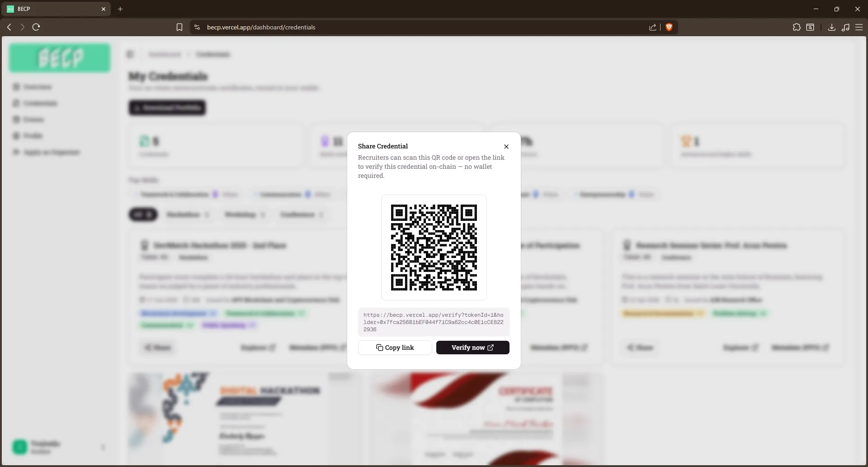Close the BECP browser tab
This screenshot has height=467, width=868.
pos(104,9)
